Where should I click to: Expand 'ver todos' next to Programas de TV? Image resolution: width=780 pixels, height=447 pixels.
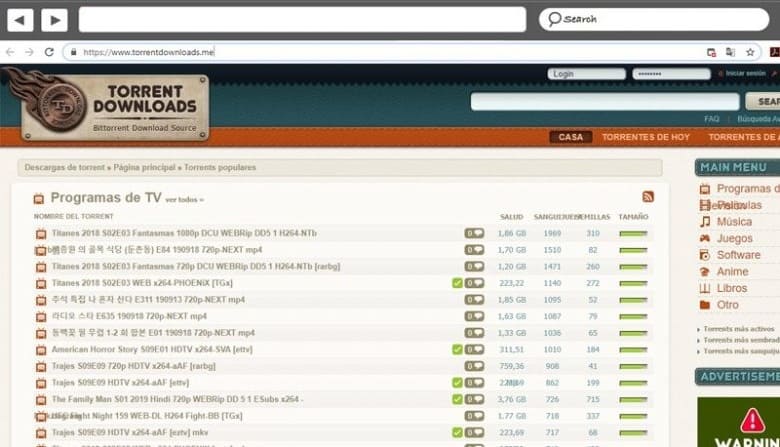pos(185,200)
